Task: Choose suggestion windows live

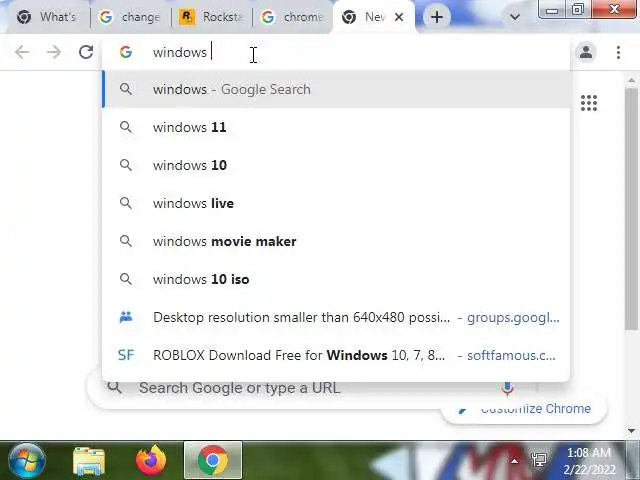Action: coord(336,203)
